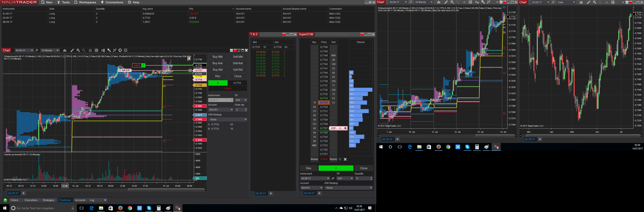Open Skype from the Windows taskbar

149,208
